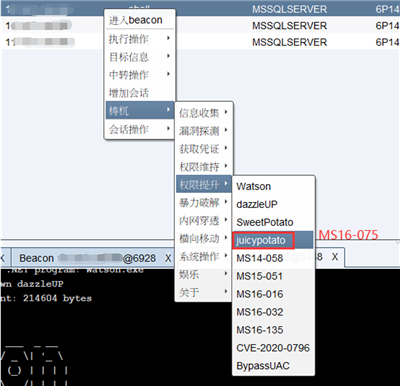400x386 pixels.
Task: Select the second MSSQLSERVER session row
Action: (x=200, y=26)
